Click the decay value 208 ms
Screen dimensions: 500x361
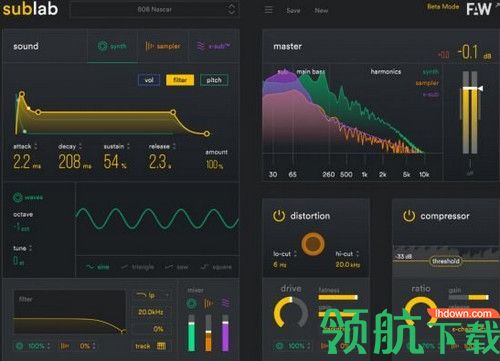(75, 162)
